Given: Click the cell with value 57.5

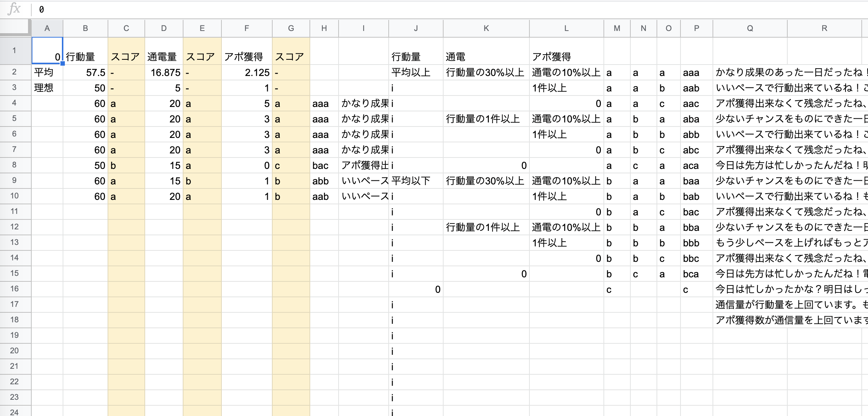Looking at the screenshot, I should [85, 72].
